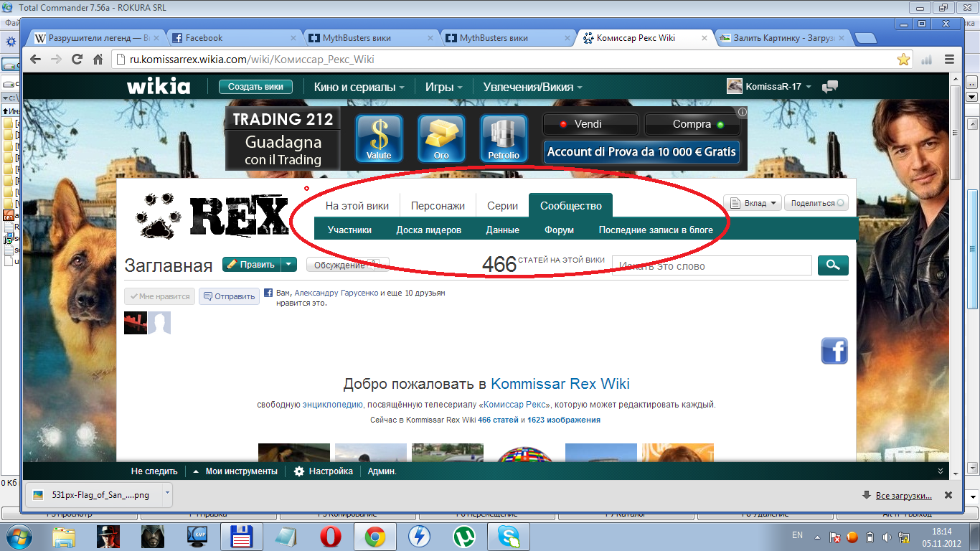Image resolution: width=980 pixels, height=551 pixels.
Task: Click Compra button in the ad
Action: coord(692,124)
